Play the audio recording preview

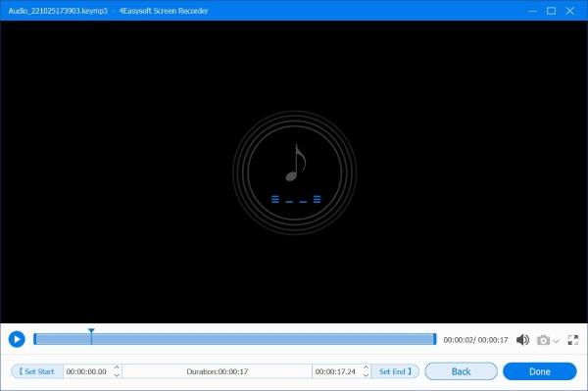click(x=17, y=339)
